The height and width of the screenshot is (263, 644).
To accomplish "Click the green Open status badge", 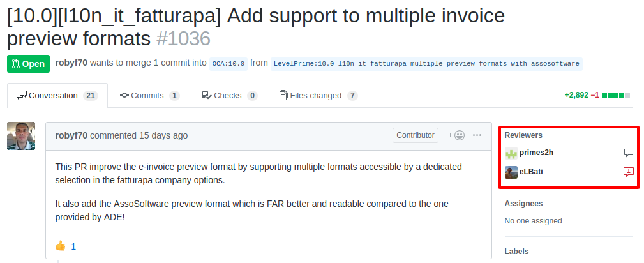I will click(x=28, y=64).
